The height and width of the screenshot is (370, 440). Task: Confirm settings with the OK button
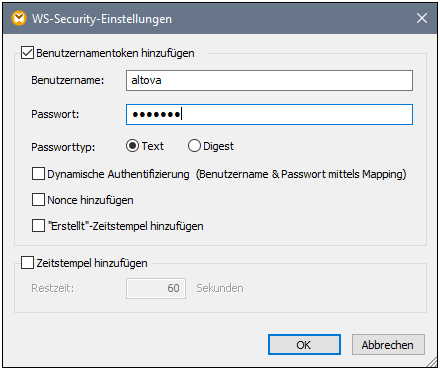click(x=304, y=345)
